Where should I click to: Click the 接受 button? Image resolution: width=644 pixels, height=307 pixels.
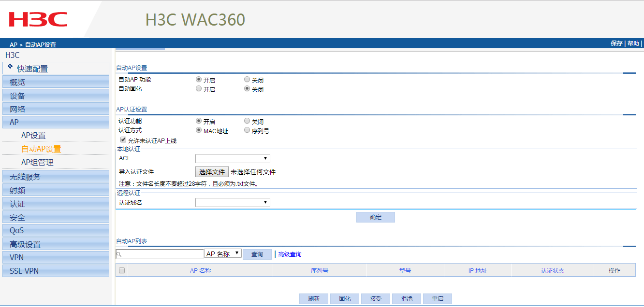coord(376,299)
